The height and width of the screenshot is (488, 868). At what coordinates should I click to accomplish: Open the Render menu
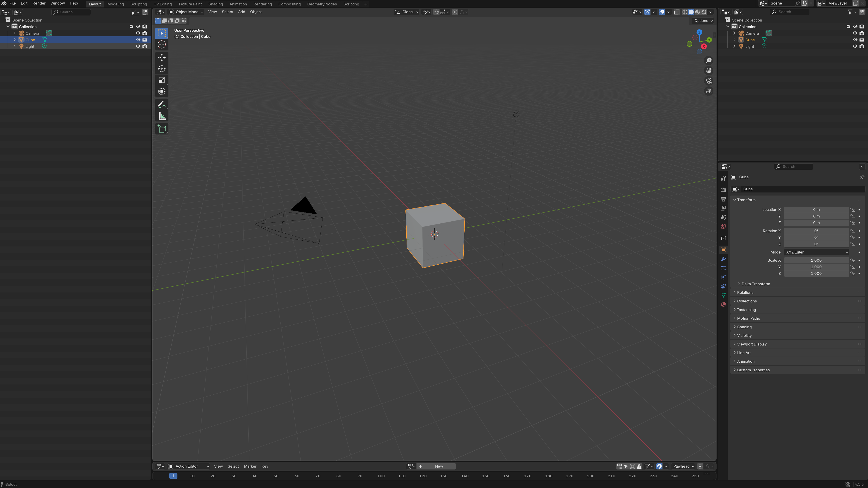pos(39,3)
